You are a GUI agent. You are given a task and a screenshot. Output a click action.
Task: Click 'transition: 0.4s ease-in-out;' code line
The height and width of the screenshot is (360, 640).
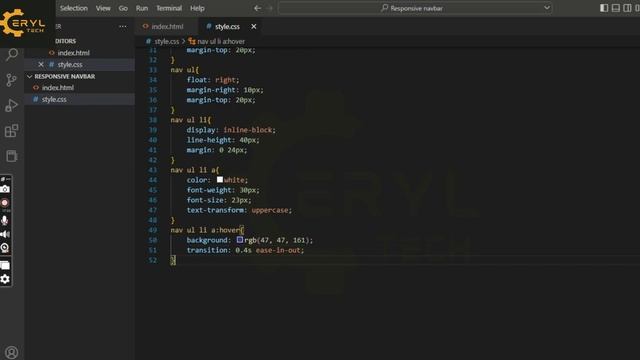tap(245, 250)
